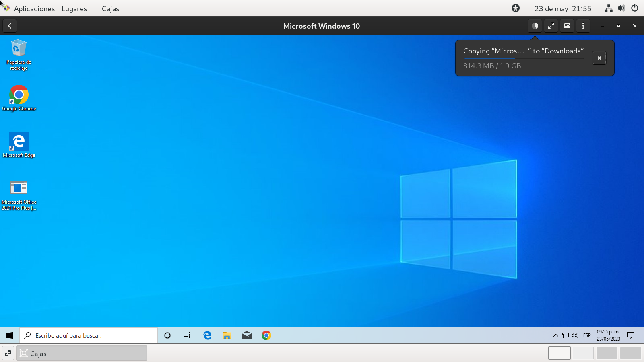Viewport: 644px width, 362px height.
Task: Expand hidden system tray icons
Action: click(x=555, y=335)
